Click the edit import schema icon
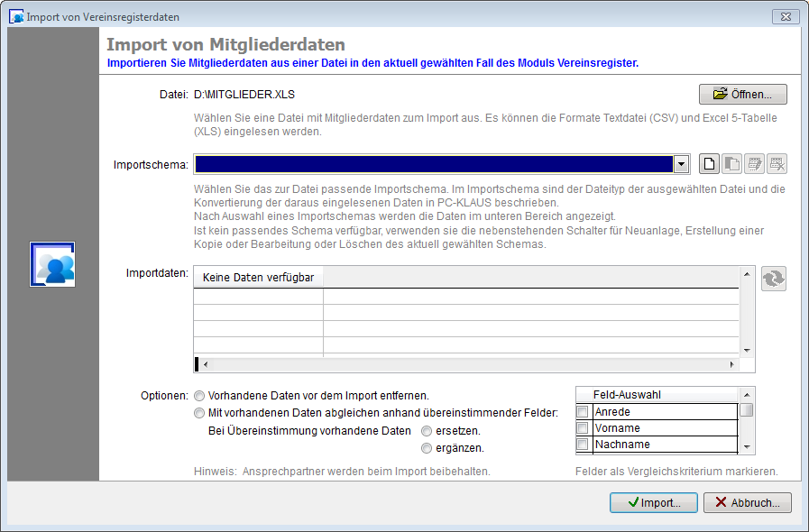The height and width of the screenshot is (532, 809). 755,164
